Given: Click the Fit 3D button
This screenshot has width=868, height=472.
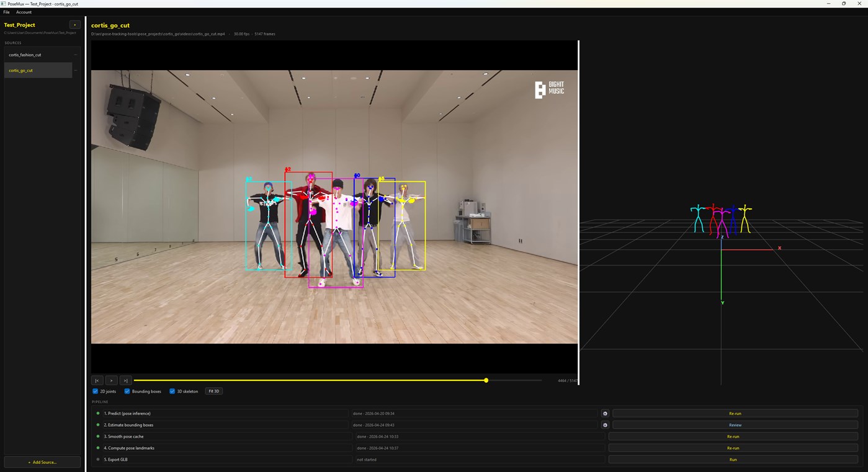Looking at the screenshot, I should pos(214,391).
